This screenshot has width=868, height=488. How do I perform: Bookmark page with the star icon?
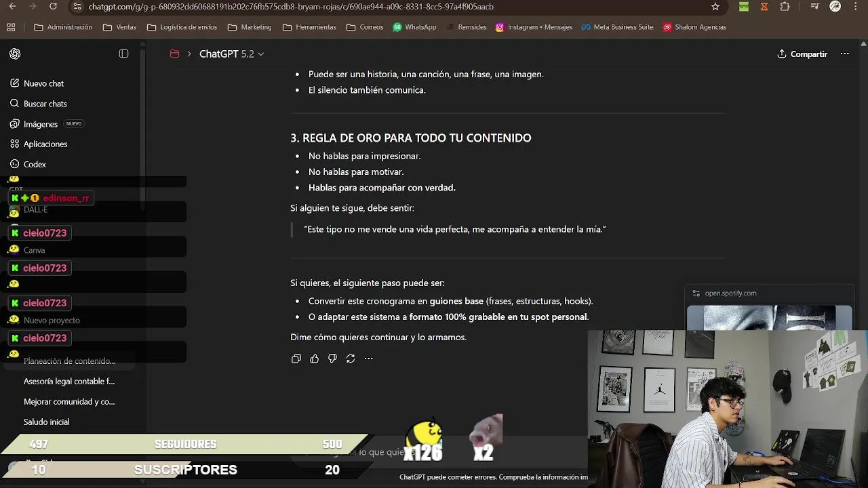point(715,6)
